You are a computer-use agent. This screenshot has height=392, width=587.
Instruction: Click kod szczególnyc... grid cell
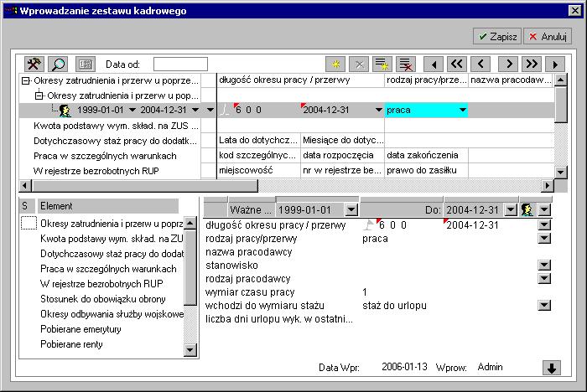(258, 155)
